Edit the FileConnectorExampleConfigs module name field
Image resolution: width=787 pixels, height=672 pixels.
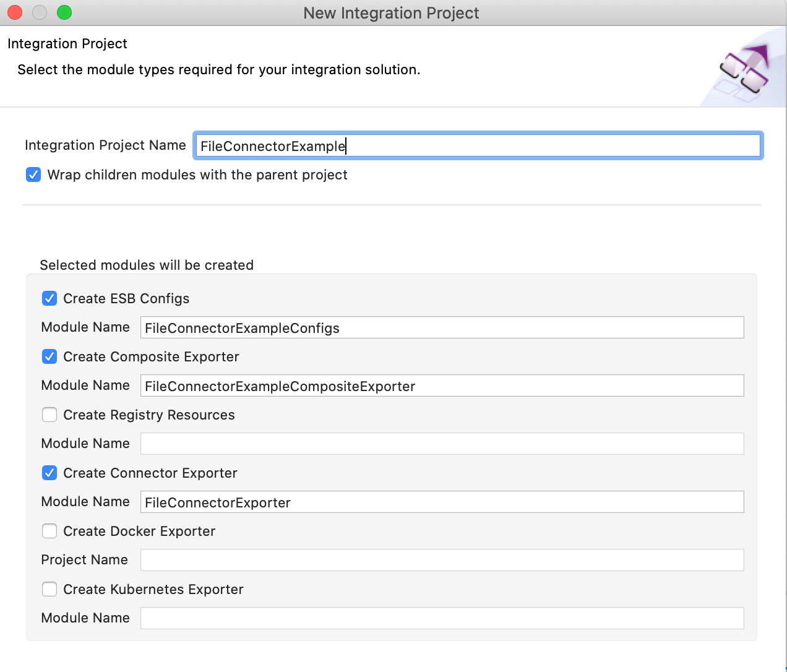tap(442, 328)
